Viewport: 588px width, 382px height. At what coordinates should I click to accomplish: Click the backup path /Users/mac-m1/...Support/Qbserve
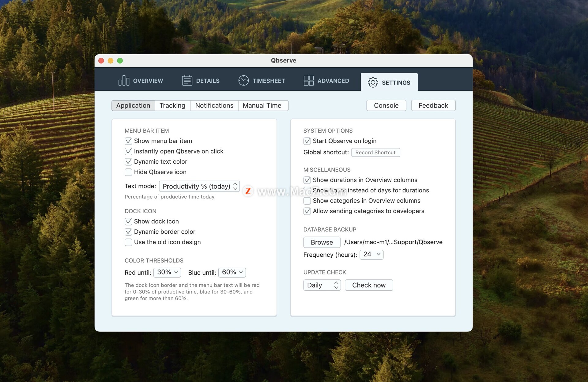[x=393, y=242]
